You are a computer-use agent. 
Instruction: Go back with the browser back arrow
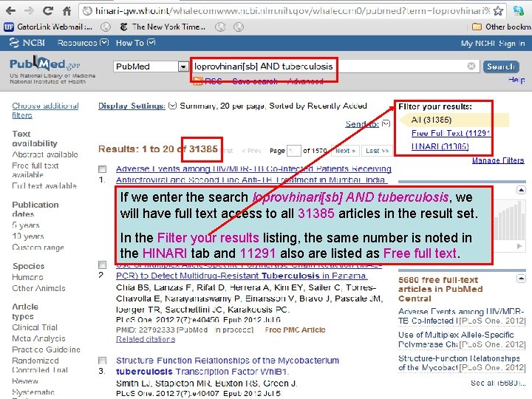click(10, 11)
